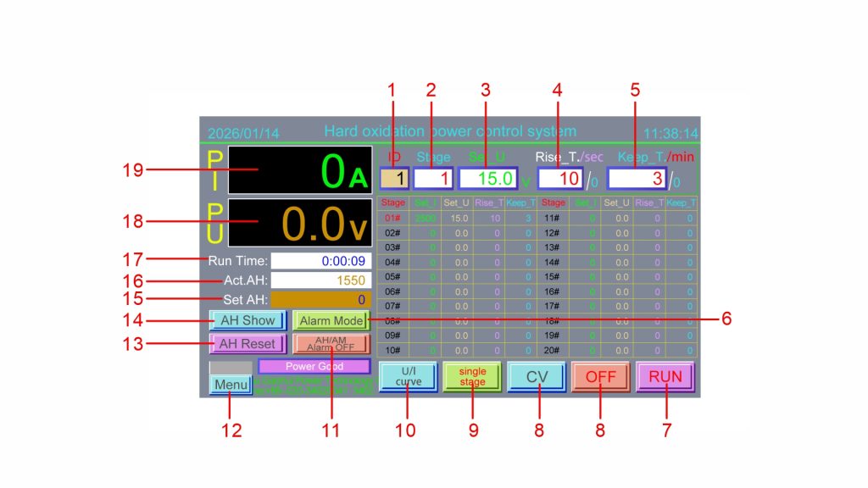This screenshot has width=868, height=488.
Task: Click the Set_U voltage field showing 15.0
Action: (488, 179)
